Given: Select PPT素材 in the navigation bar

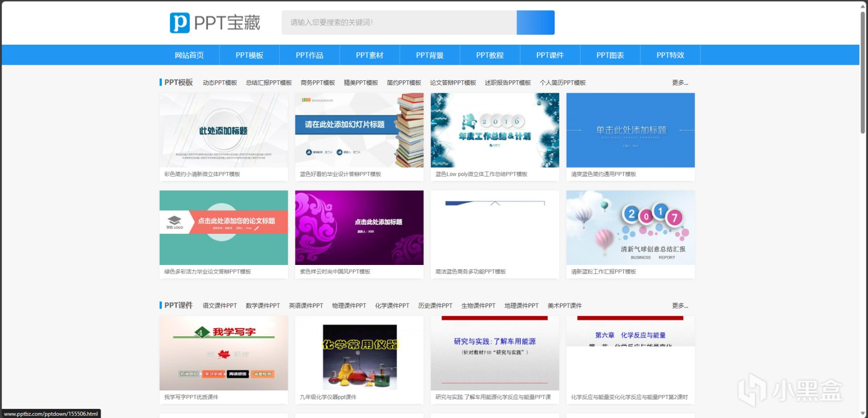Looking at the screenshot, I should 370,55.
